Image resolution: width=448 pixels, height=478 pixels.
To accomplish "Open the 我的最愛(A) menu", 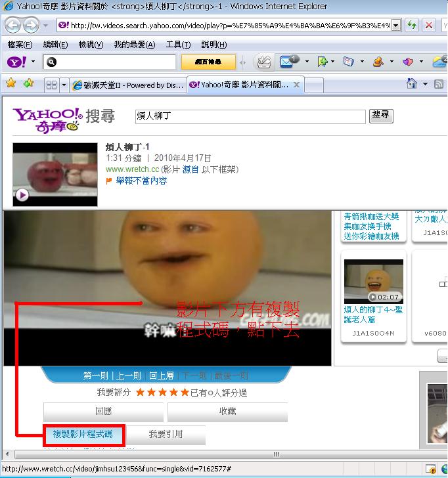I will click(135, 45).
